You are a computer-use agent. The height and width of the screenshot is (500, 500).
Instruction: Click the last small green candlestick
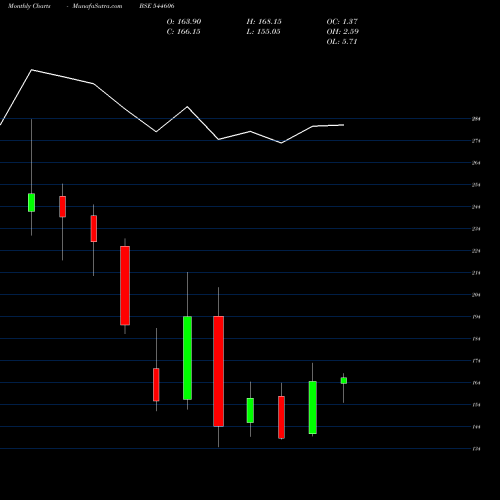click(344, 380)
